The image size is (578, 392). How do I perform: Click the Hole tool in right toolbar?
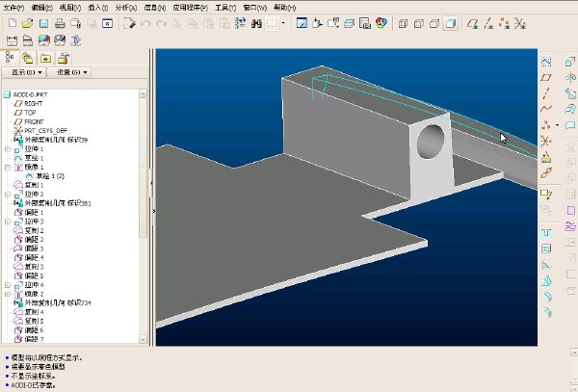pos(546,233)
